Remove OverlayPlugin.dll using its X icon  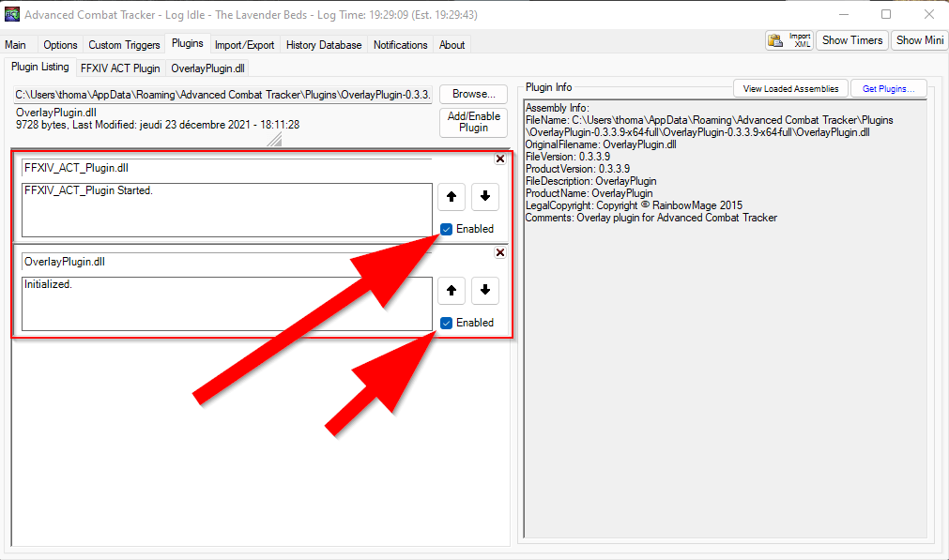500,252
